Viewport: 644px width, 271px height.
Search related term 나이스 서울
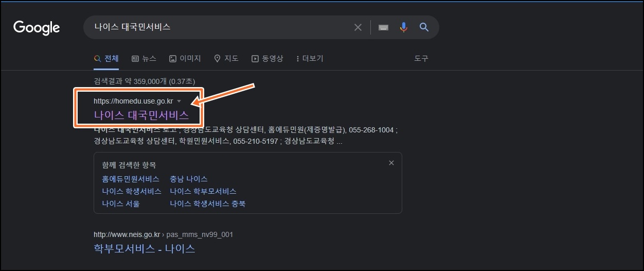coord(121,204)
